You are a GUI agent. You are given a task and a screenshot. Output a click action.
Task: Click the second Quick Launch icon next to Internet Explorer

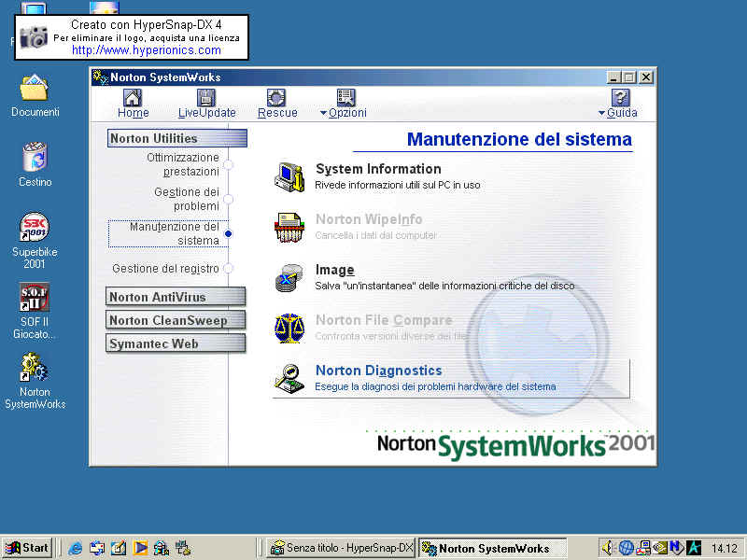point(97,548)
